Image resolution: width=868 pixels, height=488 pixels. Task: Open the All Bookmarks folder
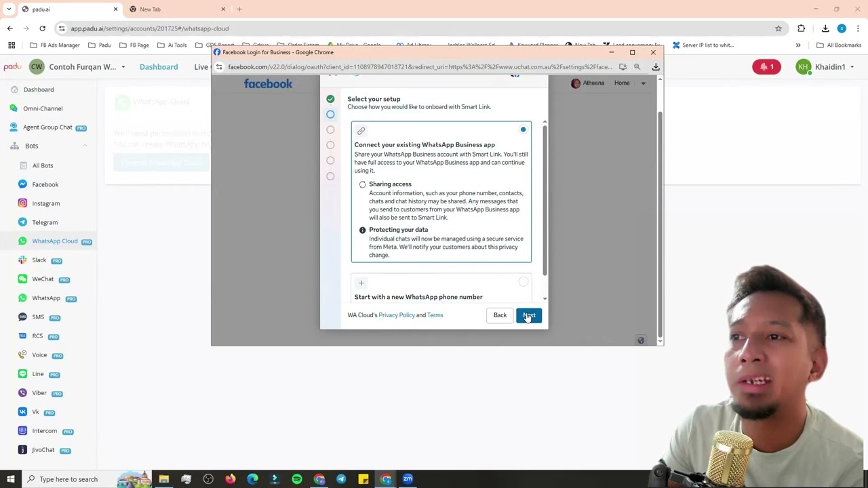coord(839,45)
